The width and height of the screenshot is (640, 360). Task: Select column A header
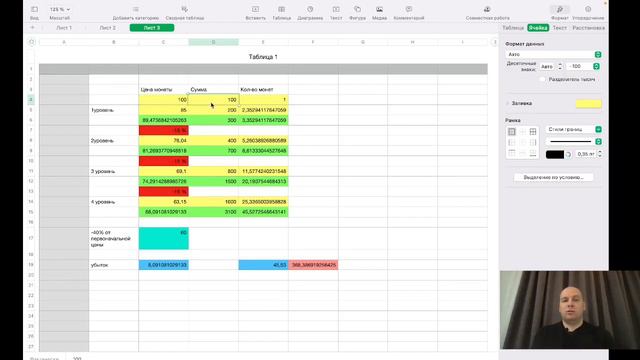tap(64, 42)
